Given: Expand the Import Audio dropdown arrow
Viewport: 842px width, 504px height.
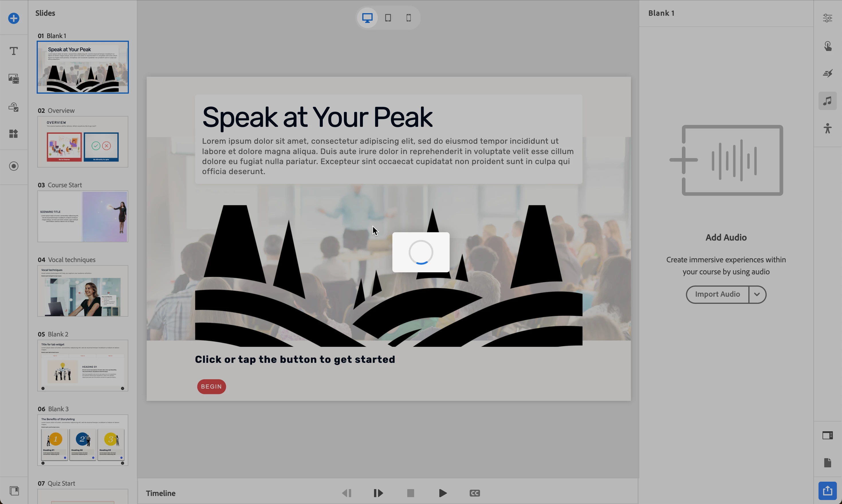Looking at the screenshot, I should click(x=757, y=294).
